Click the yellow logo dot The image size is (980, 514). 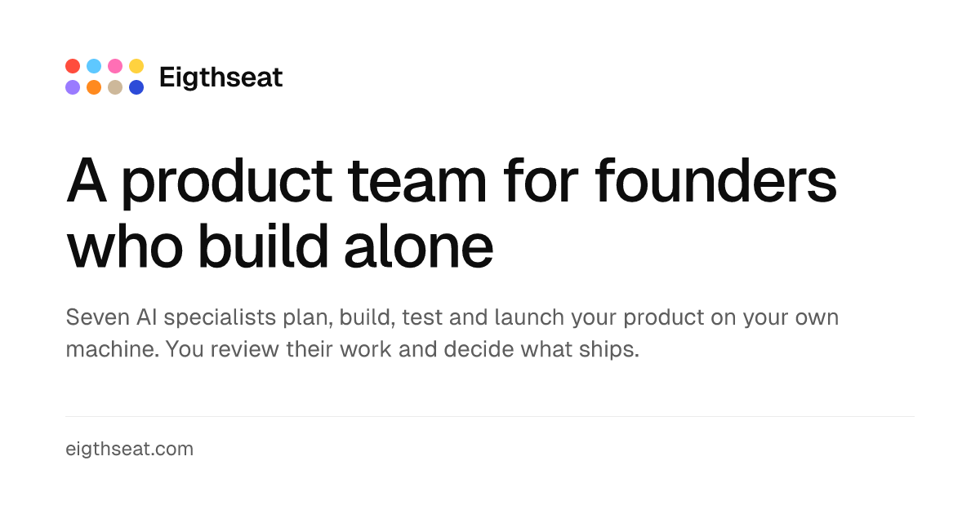136,66
